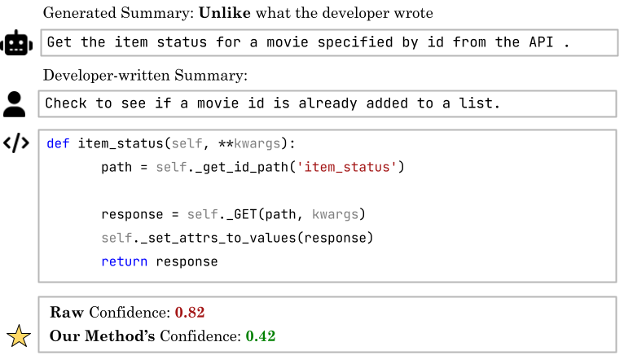Viewport: 624px width, 364px height.
Task: Click the blue "return" keyword
Action: coord(125,261)
